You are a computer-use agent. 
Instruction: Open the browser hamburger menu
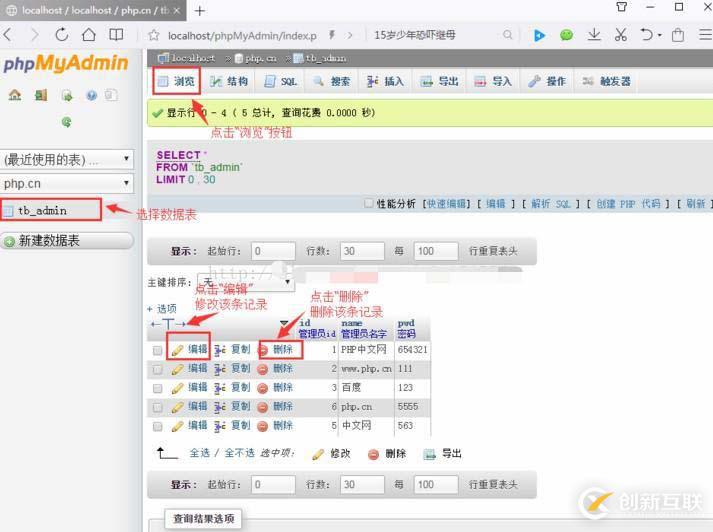tap(705, 35)
